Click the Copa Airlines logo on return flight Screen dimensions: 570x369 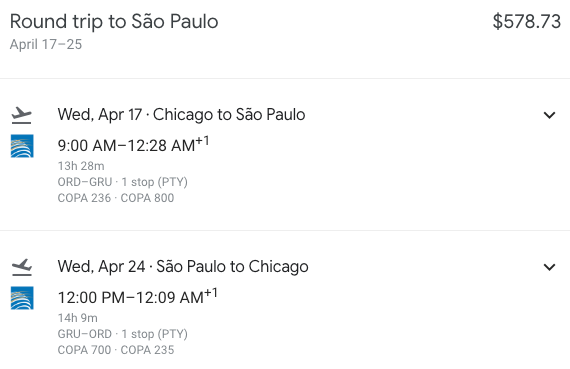point(22,298)
